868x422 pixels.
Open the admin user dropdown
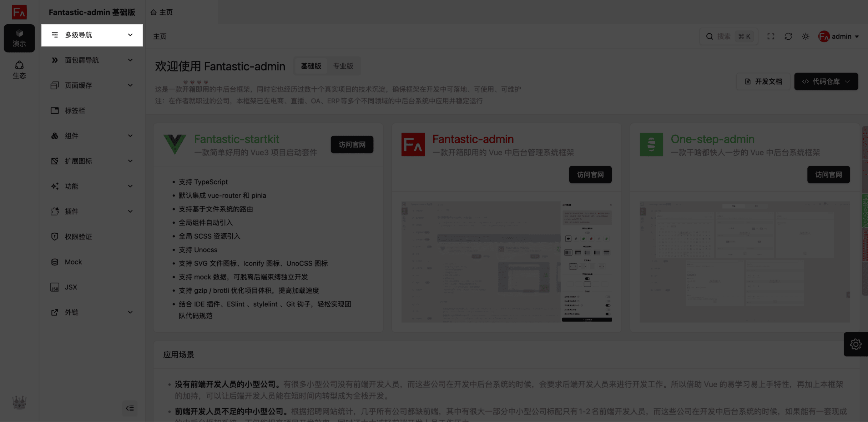coord(838,36)
